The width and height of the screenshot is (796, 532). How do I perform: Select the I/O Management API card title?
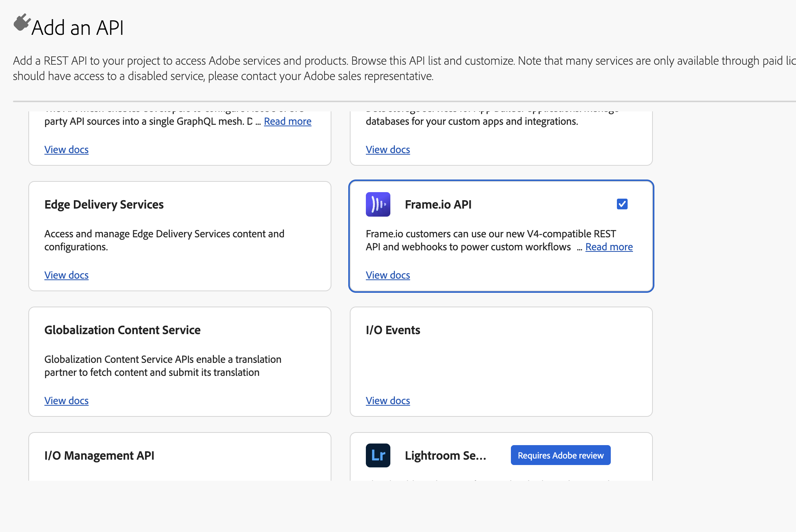tap(99, 455)
